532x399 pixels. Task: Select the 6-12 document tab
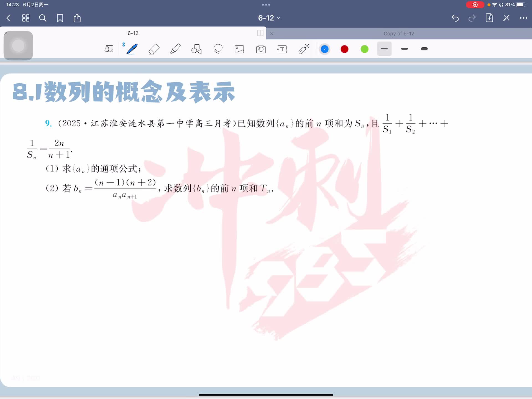pyautogui.click(x=133, y=33)
